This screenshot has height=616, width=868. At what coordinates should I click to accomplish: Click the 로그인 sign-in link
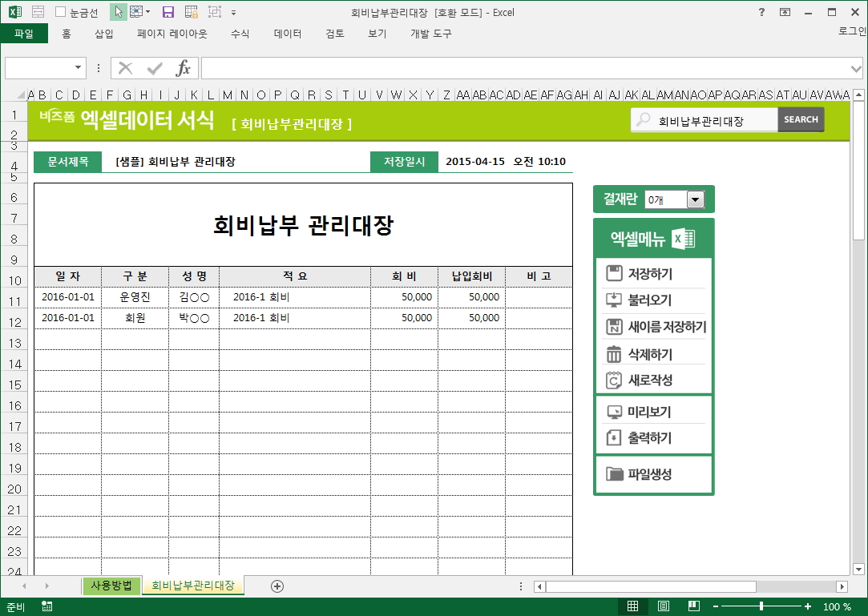pyautogui.click(x=852, y=31)
